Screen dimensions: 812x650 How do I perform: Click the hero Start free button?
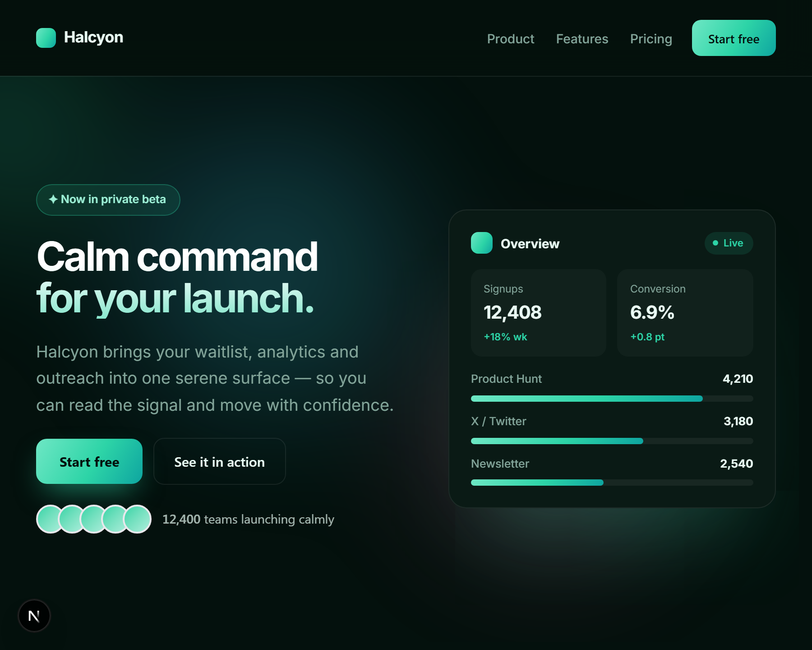(89, 461)
